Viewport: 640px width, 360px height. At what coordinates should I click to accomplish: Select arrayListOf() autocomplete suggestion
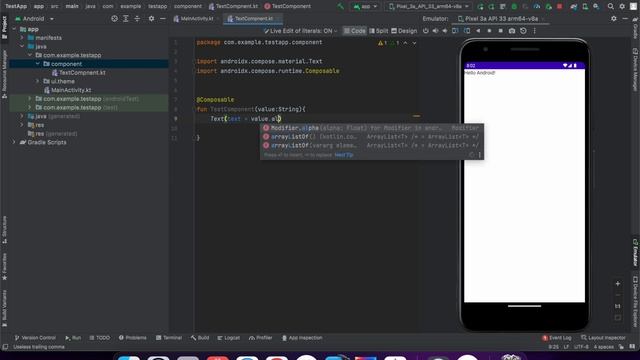[372, 137]
